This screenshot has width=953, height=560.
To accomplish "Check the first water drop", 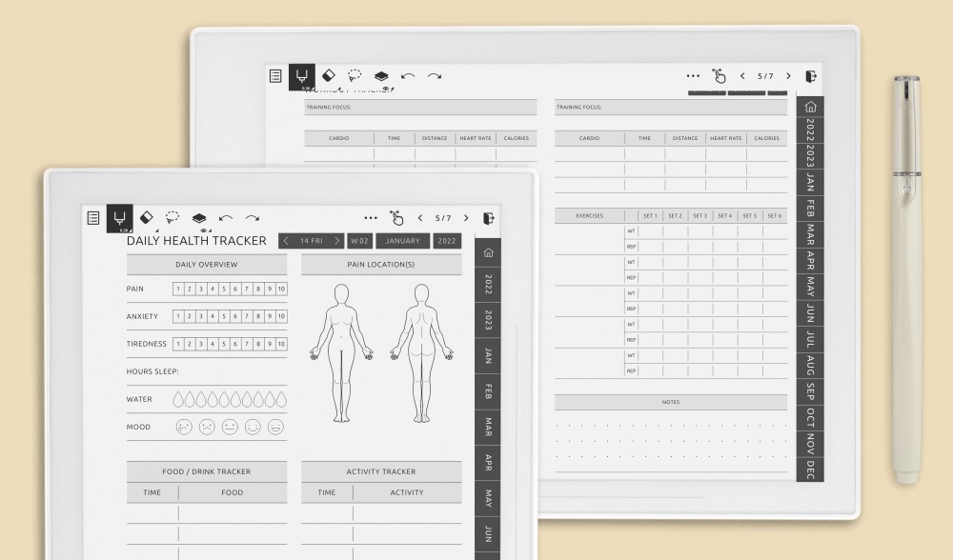I will click(178, 399).
